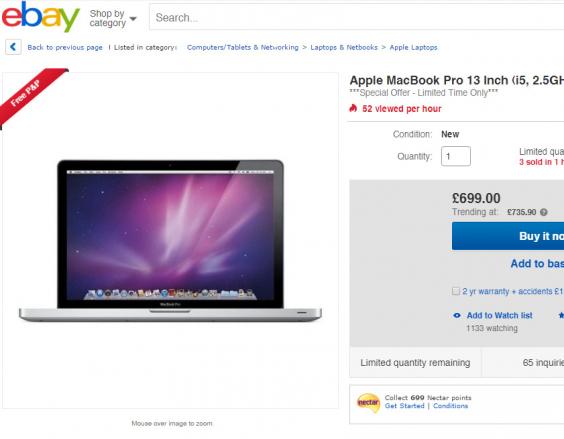Open the Nectar Conditions link
Screen dimensions: 564x439
click(x=450, y=406)
